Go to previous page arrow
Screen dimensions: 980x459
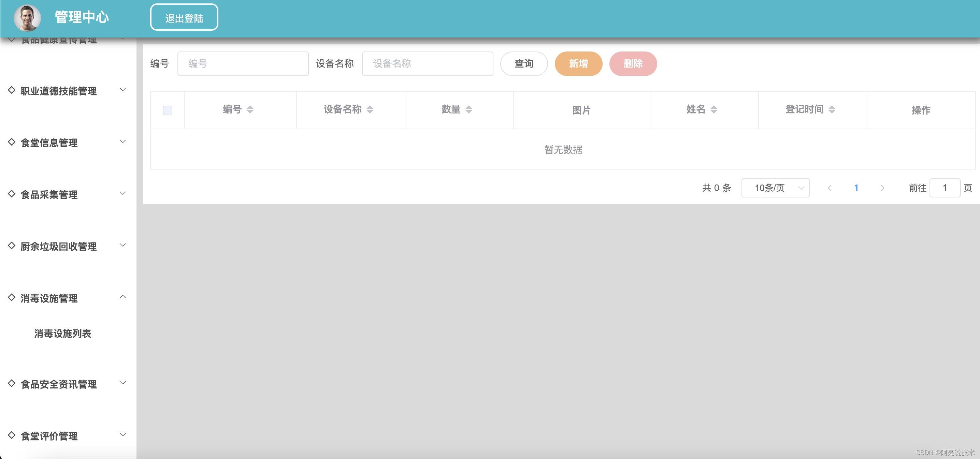tap(830, 188)
